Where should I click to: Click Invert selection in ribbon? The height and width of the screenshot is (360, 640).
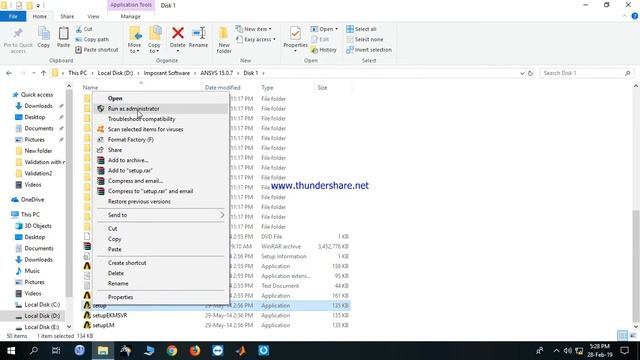click(369, 49)
